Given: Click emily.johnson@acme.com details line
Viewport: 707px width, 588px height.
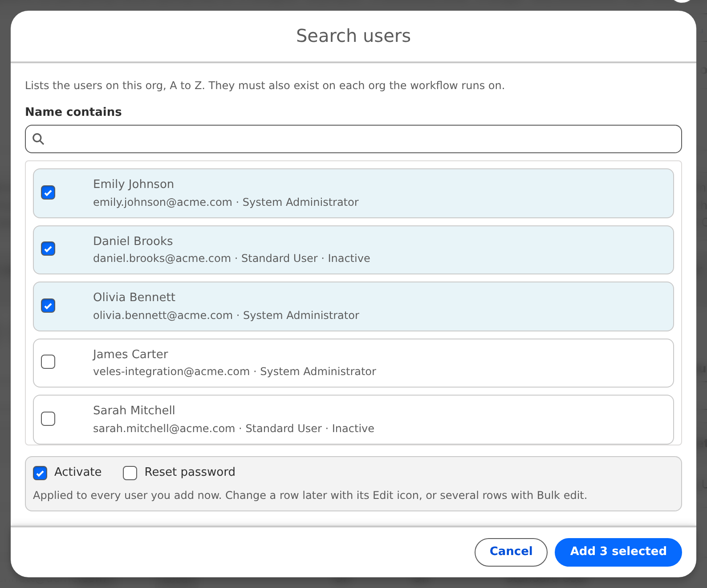Looking at the screenshot, I should click(226, 202).
